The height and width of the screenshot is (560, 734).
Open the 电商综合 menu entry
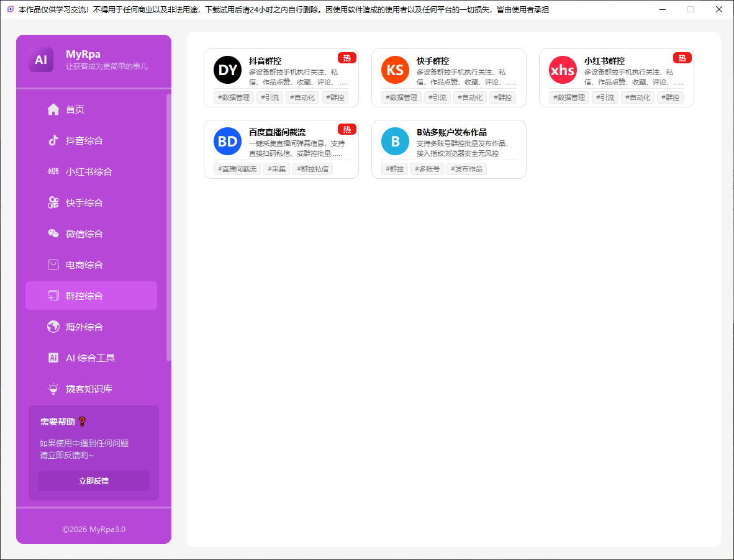point(91,265)
